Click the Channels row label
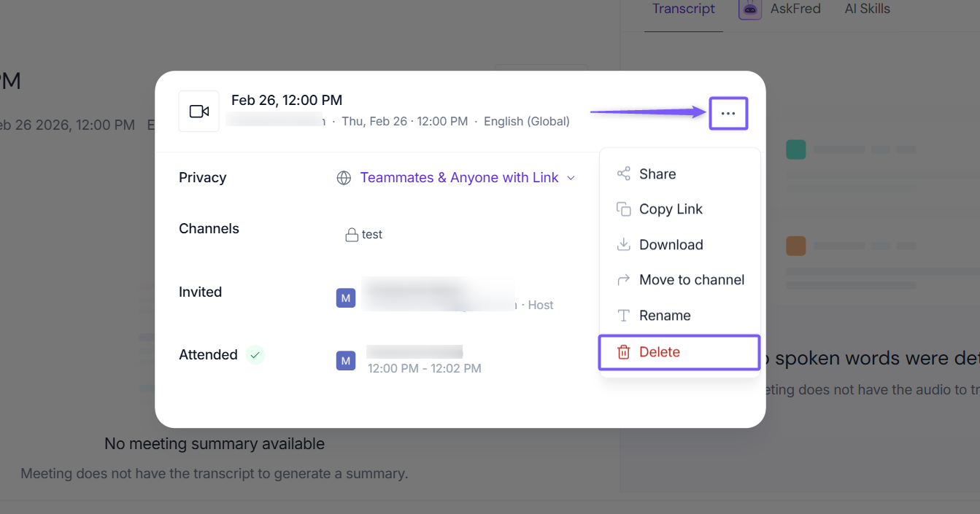The image size is (980, 514). 209,228
